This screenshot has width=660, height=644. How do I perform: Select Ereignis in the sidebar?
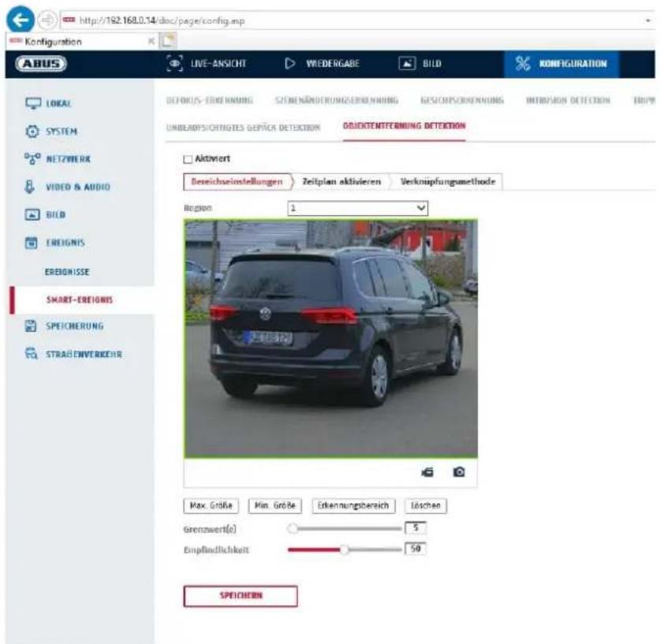[x=65, y=243]
